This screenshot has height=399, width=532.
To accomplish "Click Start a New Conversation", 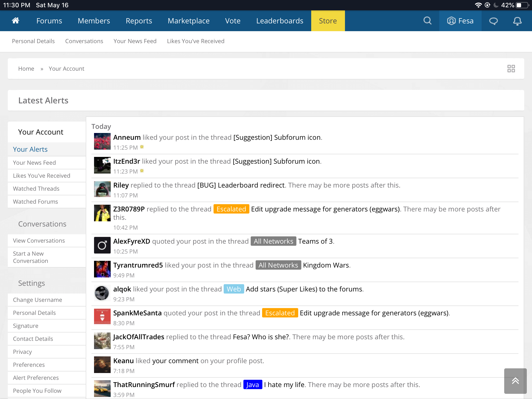I will [47, 257].
